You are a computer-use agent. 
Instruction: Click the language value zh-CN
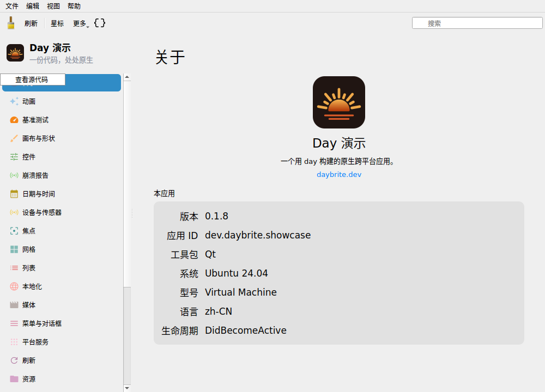point(219,311)
